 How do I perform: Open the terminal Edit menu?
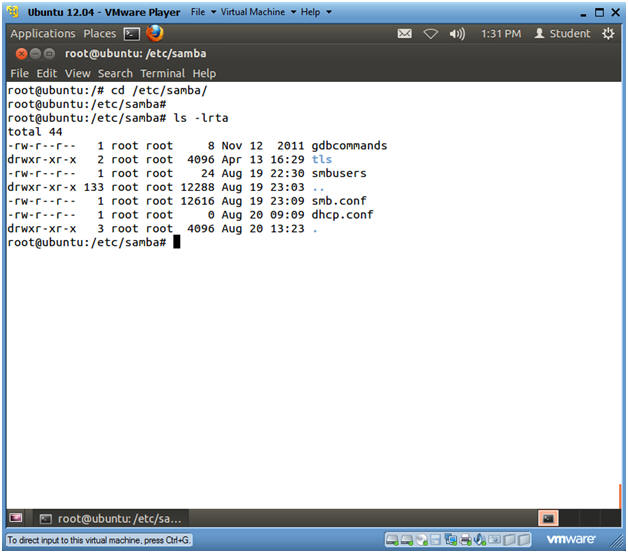pos(46,74)
